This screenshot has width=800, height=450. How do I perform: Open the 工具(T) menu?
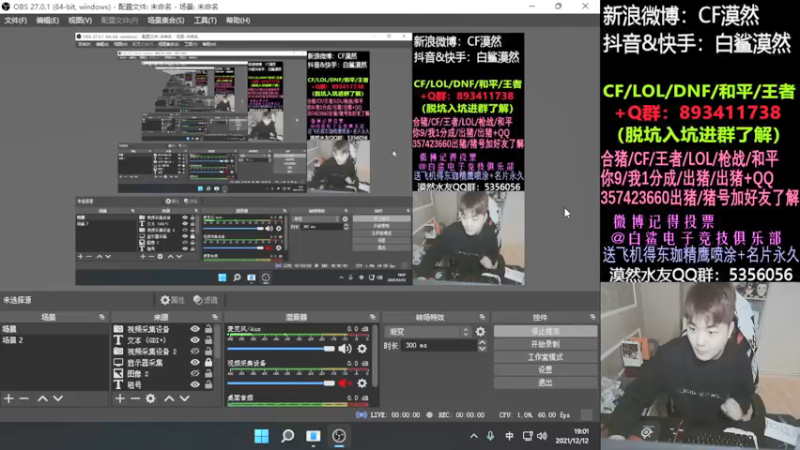click(205, 20)
